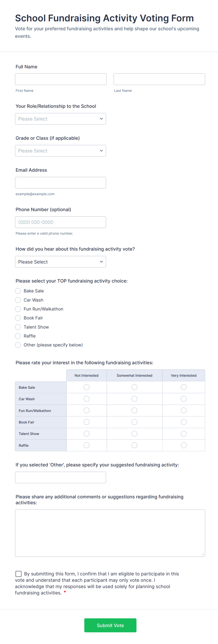This screenshot has height=644, width=218.
Task: Choose Raffle as your top activity
Action: [18, 336]
